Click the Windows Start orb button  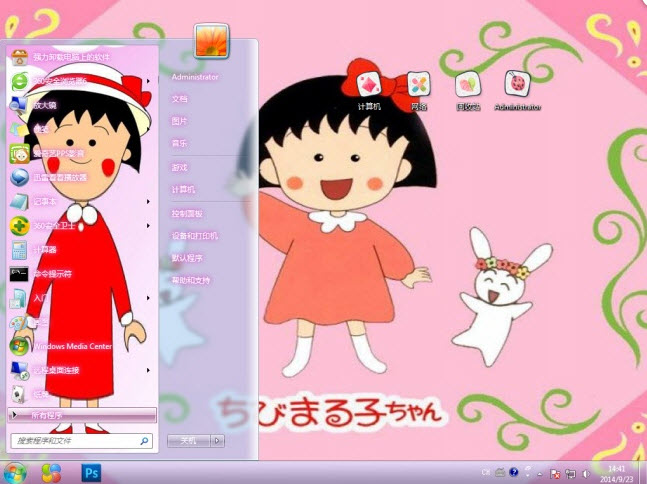pos(15,473)
